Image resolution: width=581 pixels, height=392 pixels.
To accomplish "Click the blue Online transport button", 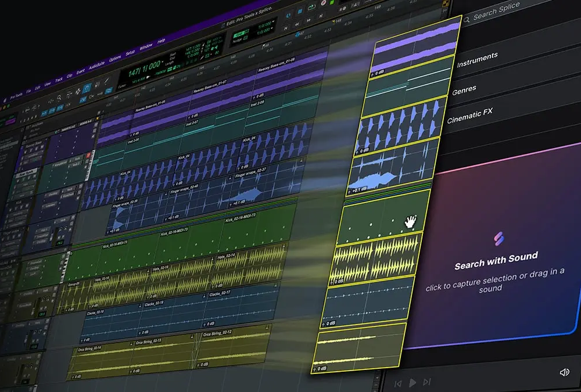I will tap(289, 15).
